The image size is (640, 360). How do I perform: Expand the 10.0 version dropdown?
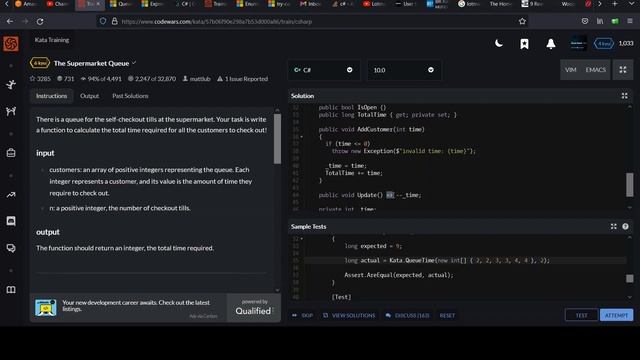(404, 70)
